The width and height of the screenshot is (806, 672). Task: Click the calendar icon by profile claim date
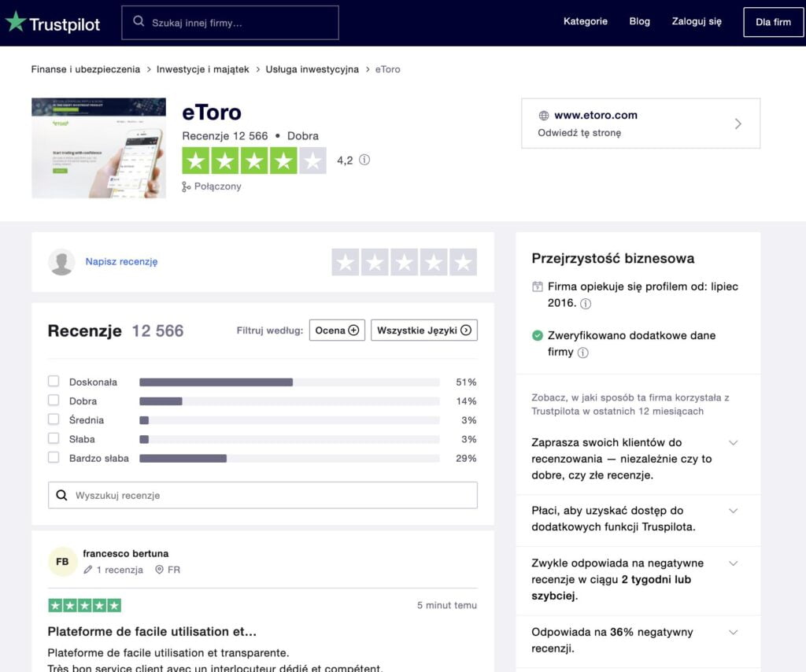pos(537,286)
